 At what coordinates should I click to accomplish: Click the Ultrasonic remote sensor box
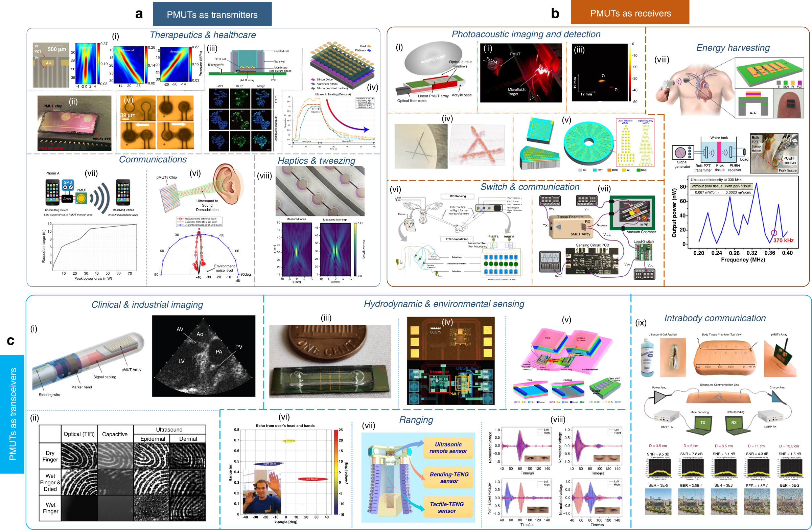pyautogui.click(x=448, y=447)
